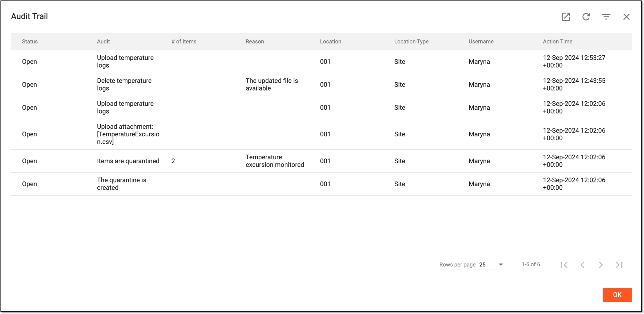Click 'Site' in the Delete temperature logs row
This screenshot has width=644, height=314.
tap(400, 85)
